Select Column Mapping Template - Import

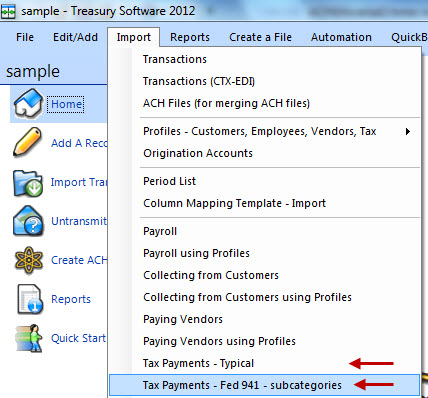[234, 203]
